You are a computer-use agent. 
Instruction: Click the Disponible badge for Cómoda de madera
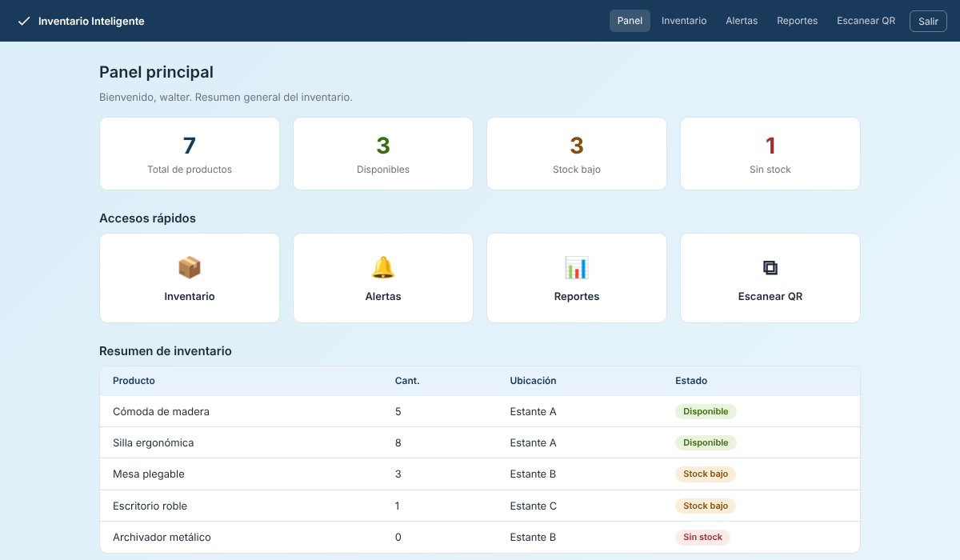(x=706, y=411)
